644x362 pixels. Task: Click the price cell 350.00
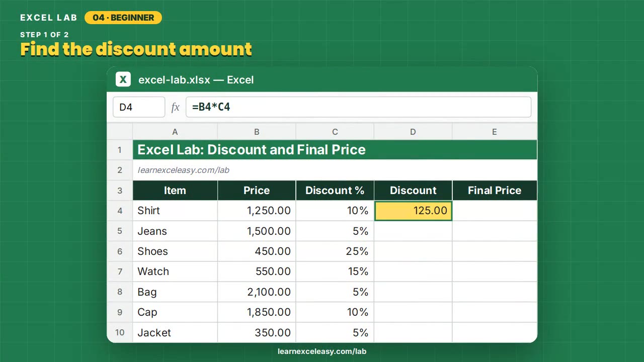[x=257, y=332]
